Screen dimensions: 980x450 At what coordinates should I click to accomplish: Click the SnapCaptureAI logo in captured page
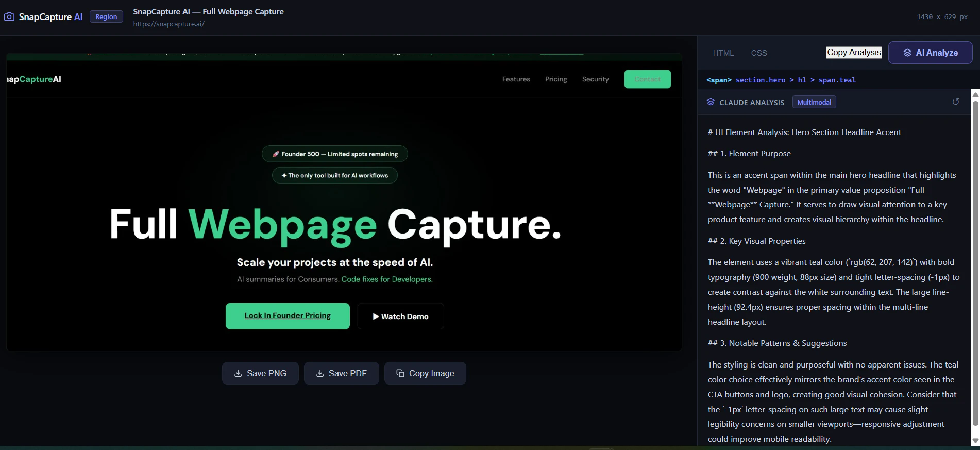coord(34,79)
